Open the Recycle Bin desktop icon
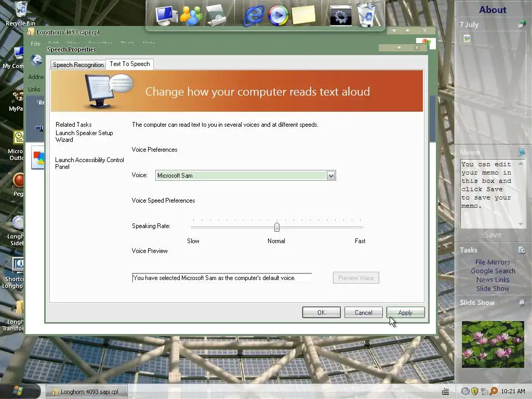Screen dimensions: 532x399 [x=20, y=14]
